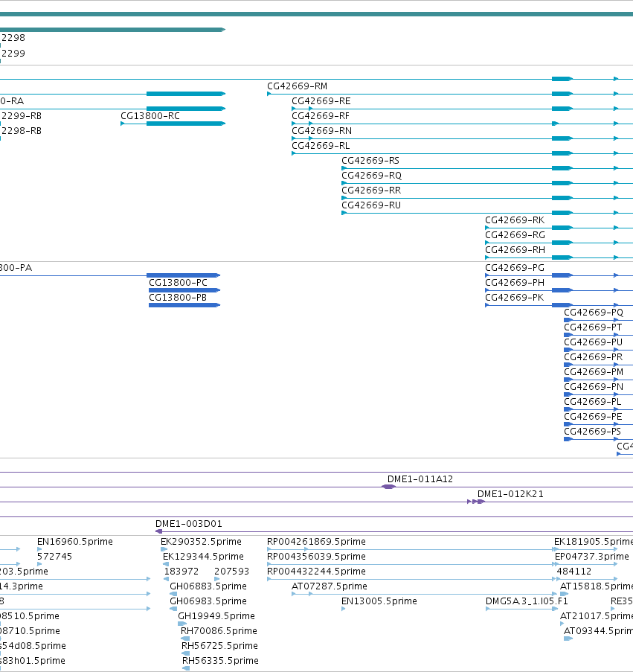Open RH70086.5prime EST

coord(219,631)
